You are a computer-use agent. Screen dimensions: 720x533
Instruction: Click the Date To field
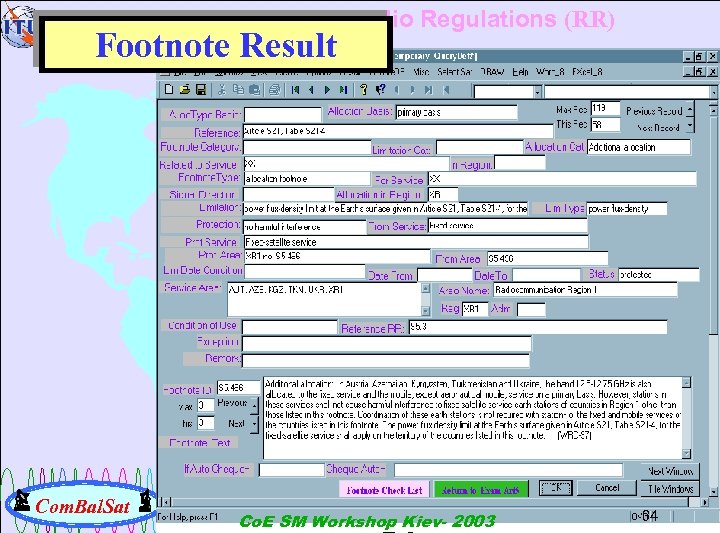546,275
